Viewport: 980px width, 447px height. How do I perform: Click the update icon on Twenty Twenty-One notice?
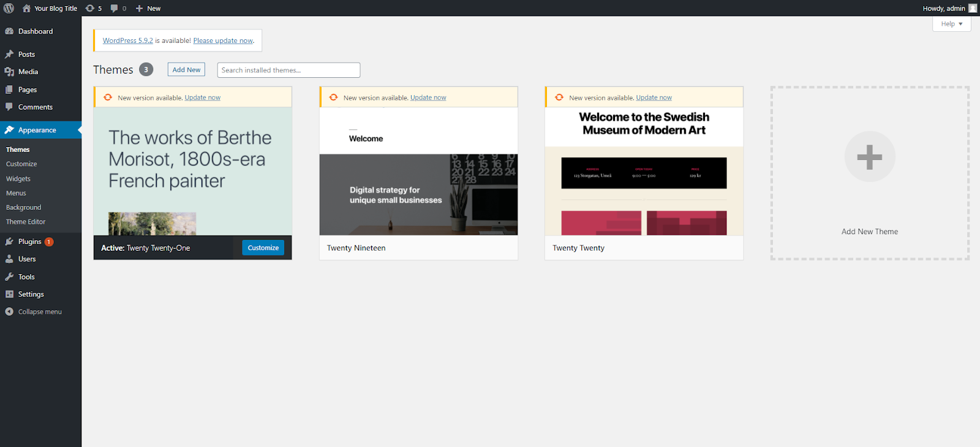pyautogui.click(x=108, y=97)
